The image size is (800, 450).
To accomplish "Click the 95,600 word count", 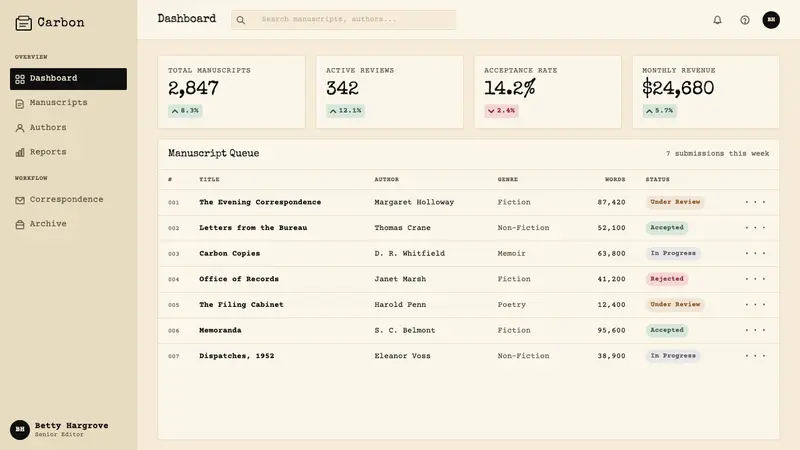I will (611, 330).
